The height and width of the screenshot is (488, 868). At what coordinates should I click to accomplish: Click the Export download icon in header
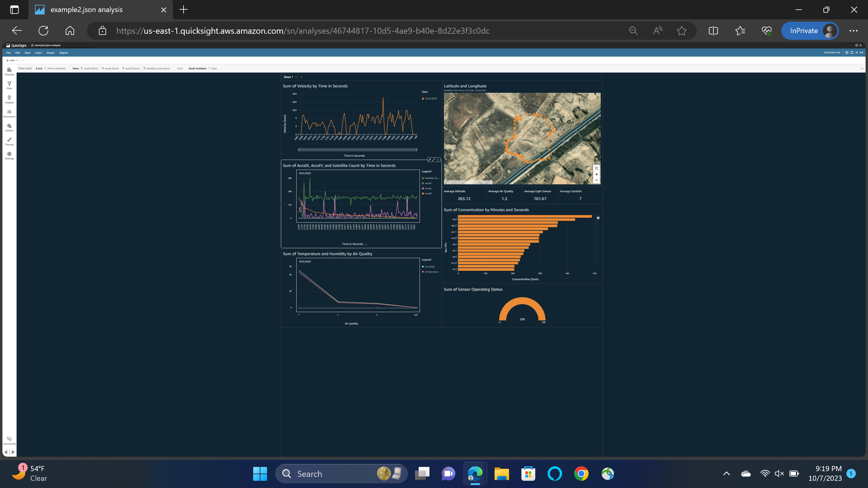click(x=852, y=52)
